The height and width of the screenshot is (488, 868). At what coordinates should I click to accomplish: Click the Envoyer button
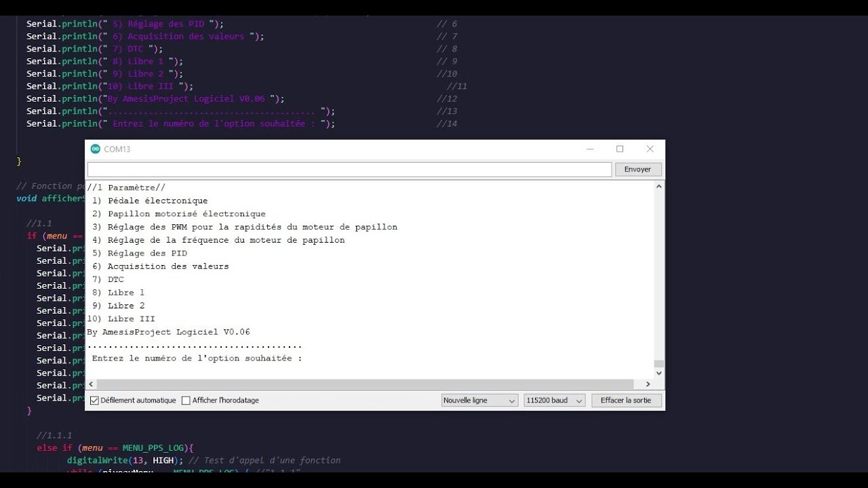click(637, 169)
